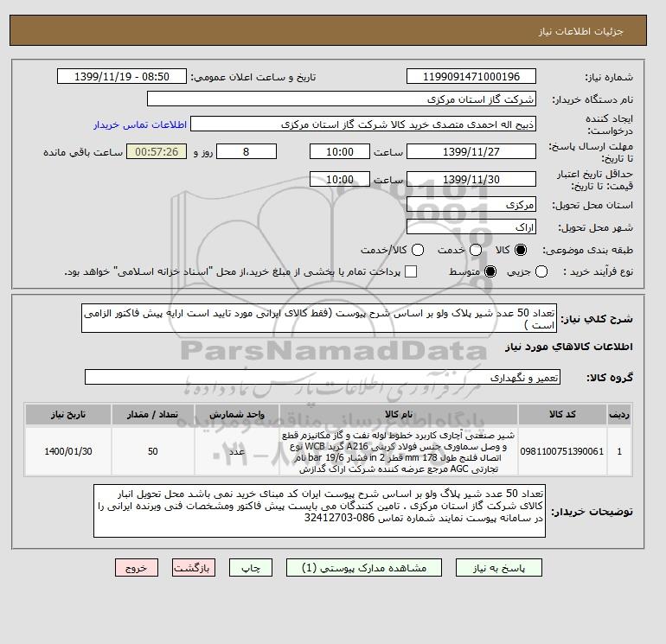666x644 pixels.
Task: Click the کد کالا column header
Action: pyautogui.click(x=562, y=414)
